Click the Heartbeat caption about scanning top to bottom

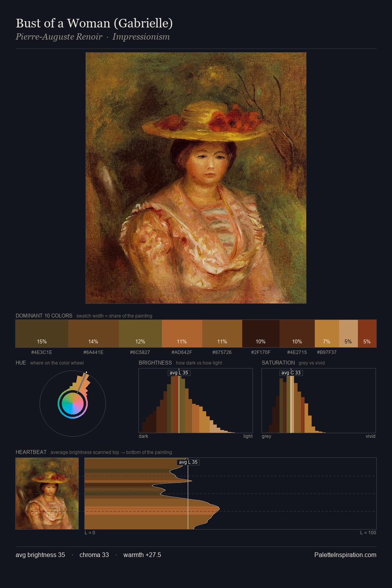pos(111,452)
